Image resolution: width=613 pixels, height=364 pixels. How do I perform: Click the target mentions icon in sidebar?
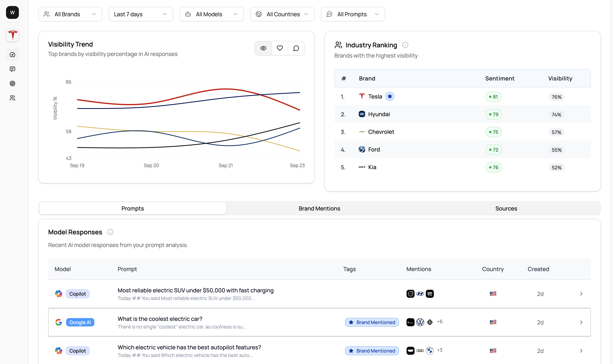point(12,83)
